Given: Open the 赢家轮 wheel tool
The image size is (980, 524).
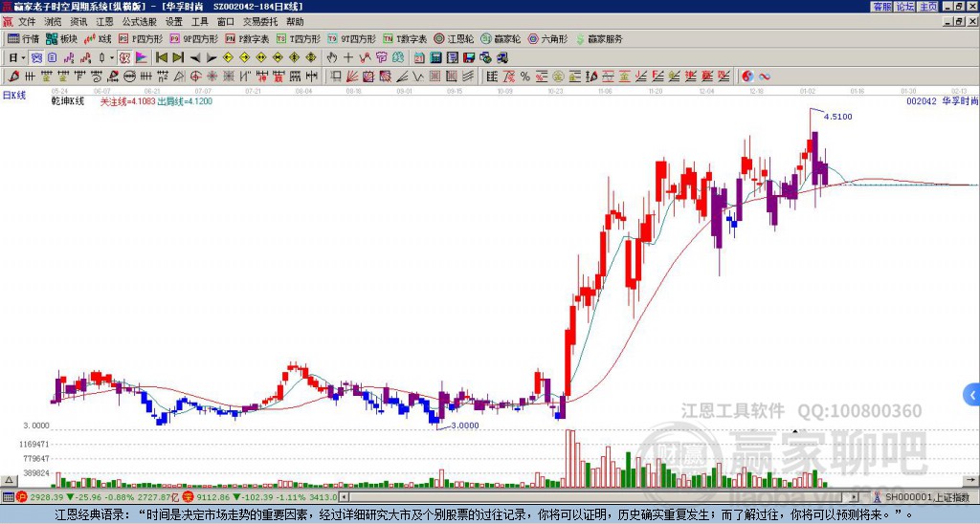Looking at the screenshot, I should (501, 38).
